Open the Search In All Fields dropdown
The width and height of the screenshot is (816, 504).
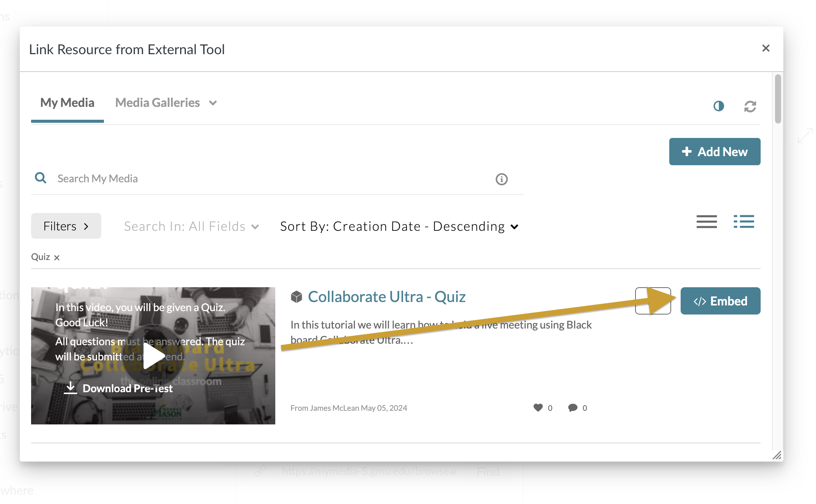click(x=191, y=227)
